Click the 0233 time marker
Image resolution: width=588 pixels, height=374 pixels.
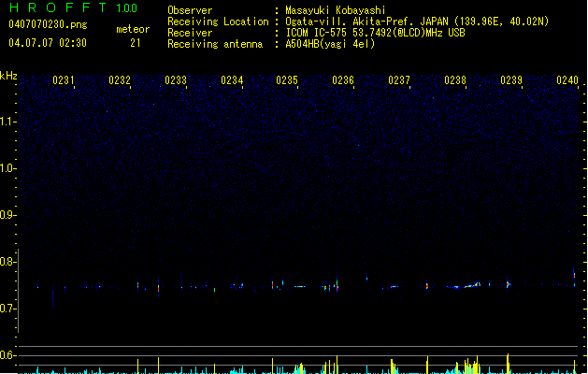tap(176, 80)
